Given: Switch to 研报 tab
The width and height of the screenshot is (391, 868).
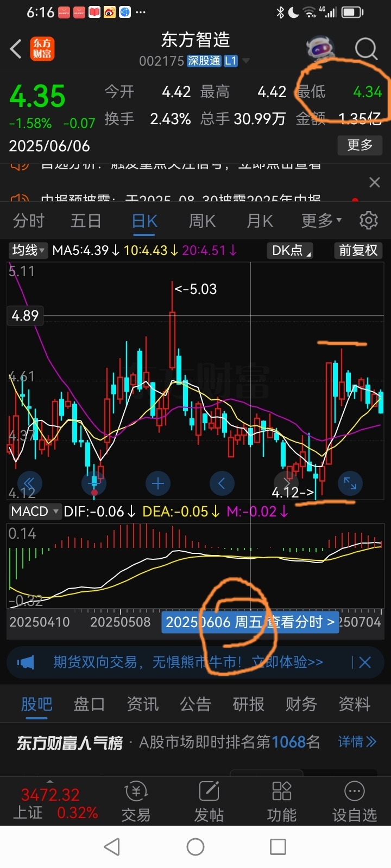Looking at the screenshot, I should click(248, 704).
